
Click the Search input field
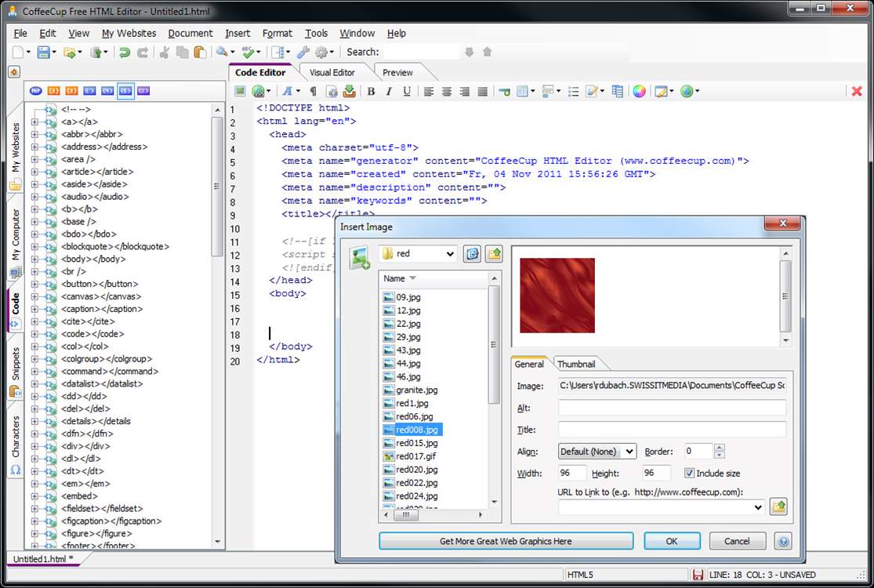pyautogui.click(x=422, y=52)
